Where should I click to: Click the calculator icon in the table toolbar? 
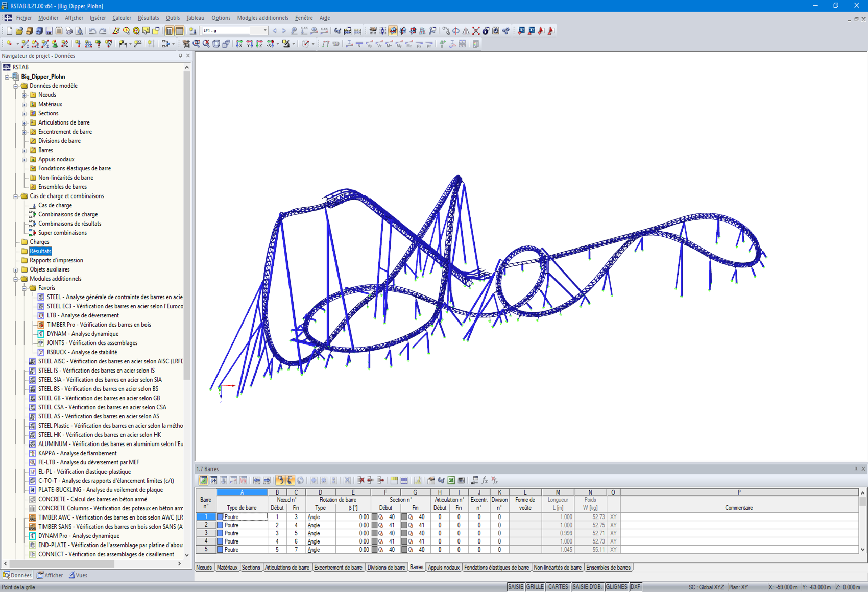461,480
